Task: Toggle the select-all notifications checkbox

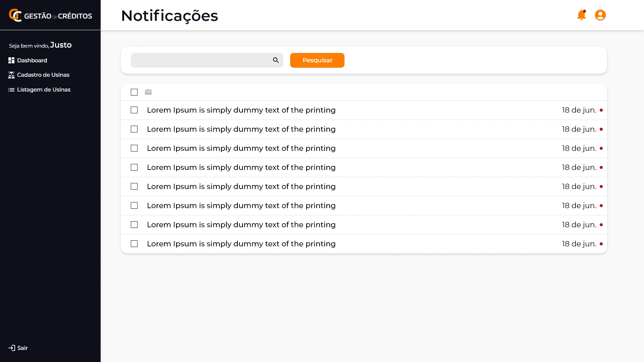Action: pos(134,92)
